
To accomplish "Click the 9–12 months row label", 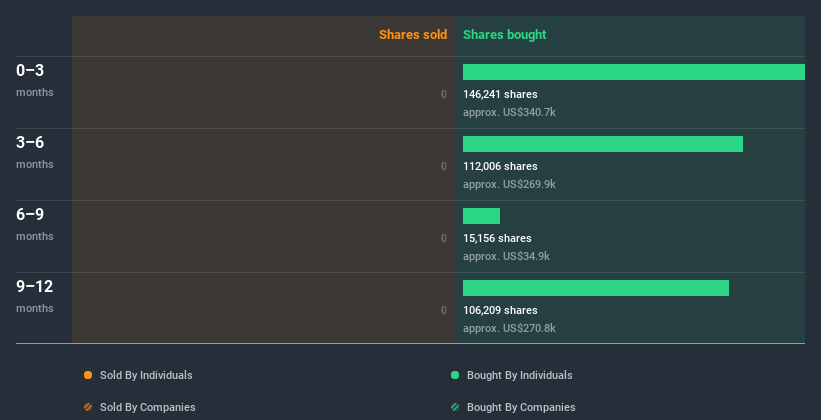I will tap(35, 296).
